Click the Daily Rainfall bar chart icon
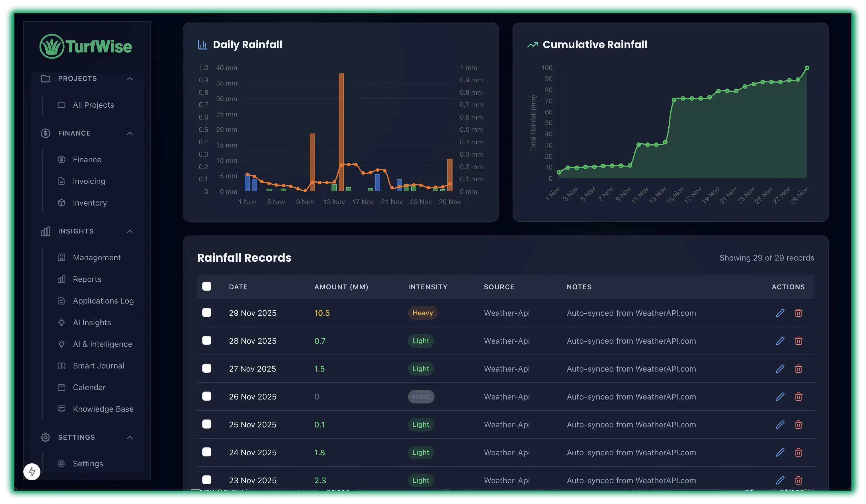 pos(202,45)
